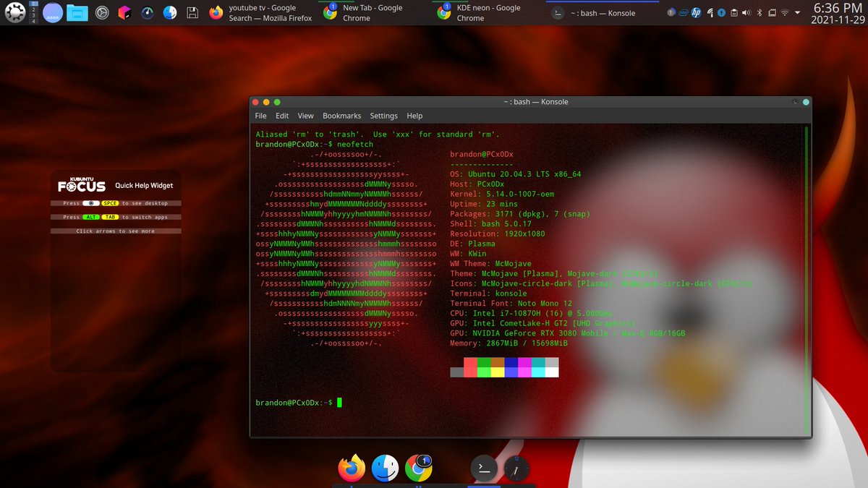The height and width of the screenshot is (488, 868).
Task: Launch System Settings from the taskbar
Action: click(x=101, y=12)
